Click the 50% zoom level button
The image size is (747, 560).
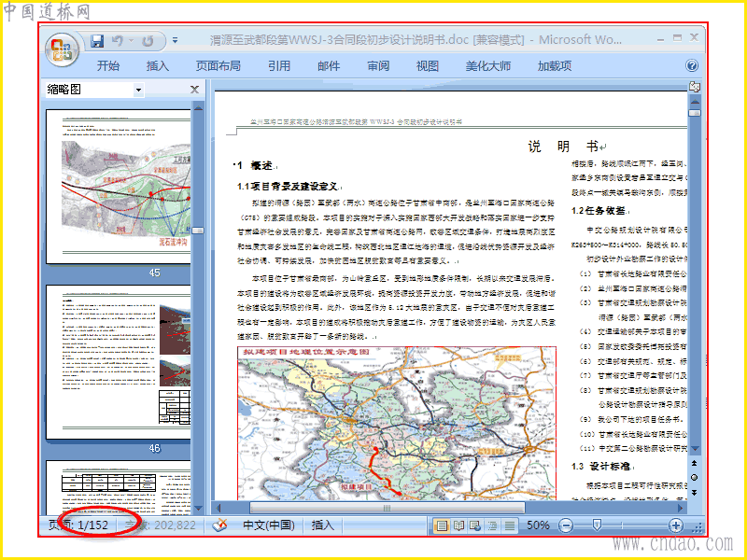click(538, 525)
